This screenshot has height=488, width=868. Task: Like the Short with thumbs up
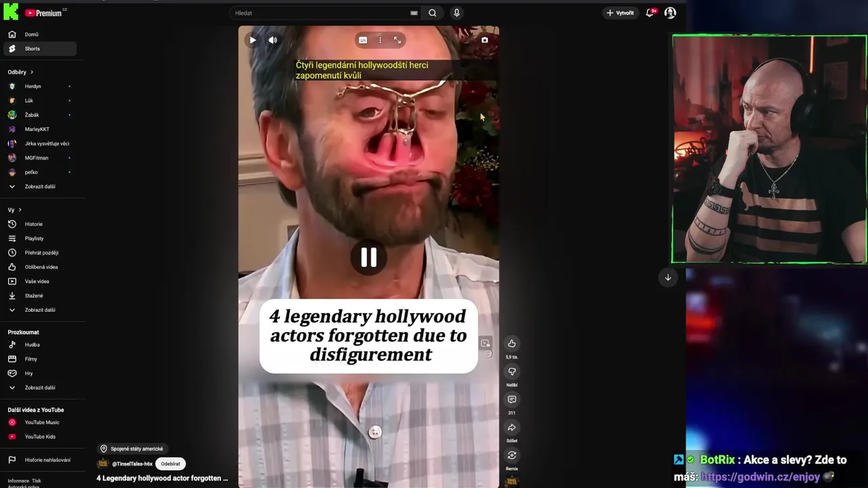point(512,344)
